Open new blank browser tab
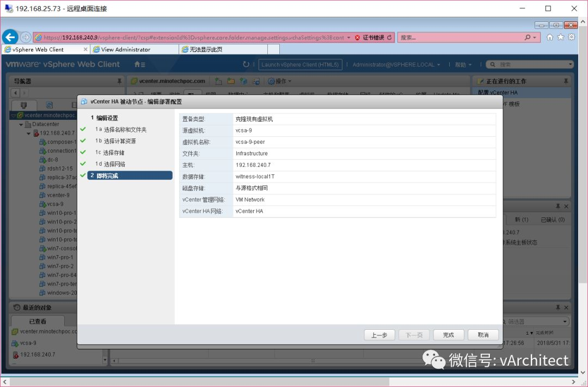Viewport: 588px width, 387px height. coord(274,49)
